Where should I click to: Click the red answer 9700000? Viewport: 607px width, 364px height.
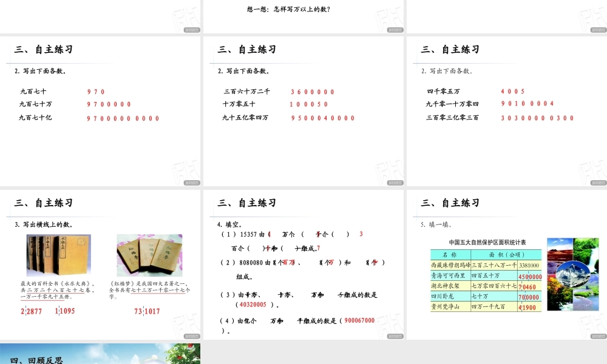[109, 104]
